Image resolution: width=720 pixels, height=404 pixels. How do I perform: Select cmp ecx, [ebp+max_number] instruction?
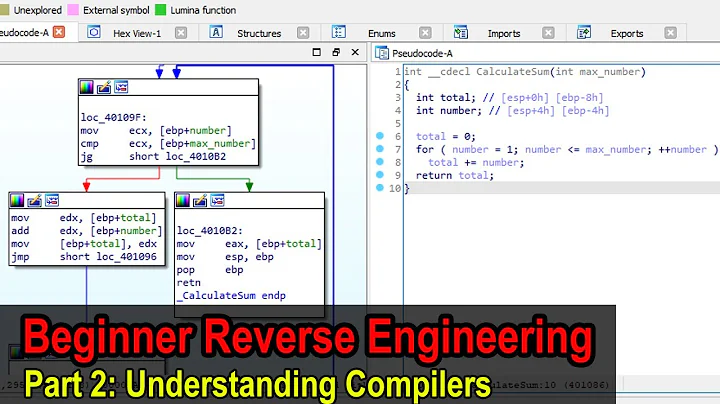pyautogui.click(x=168, y=144)
